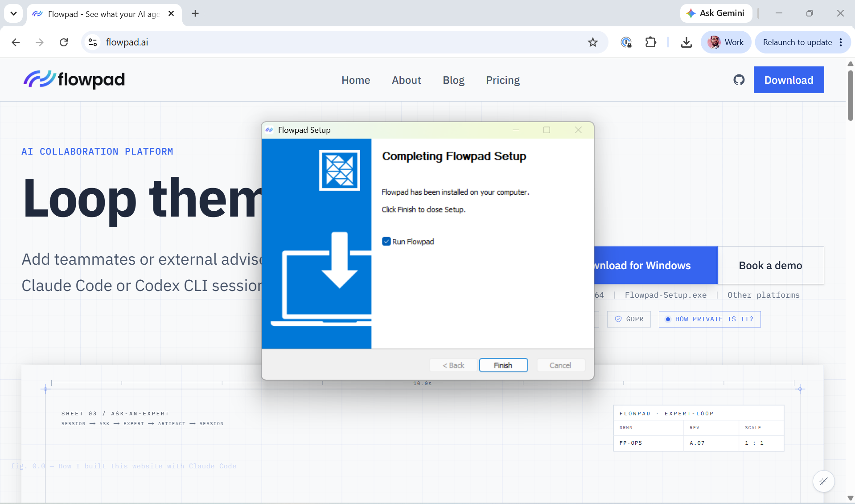Click Relaunch to update
The width and height of the screenshot is (855, 504).
click(797, 42)
